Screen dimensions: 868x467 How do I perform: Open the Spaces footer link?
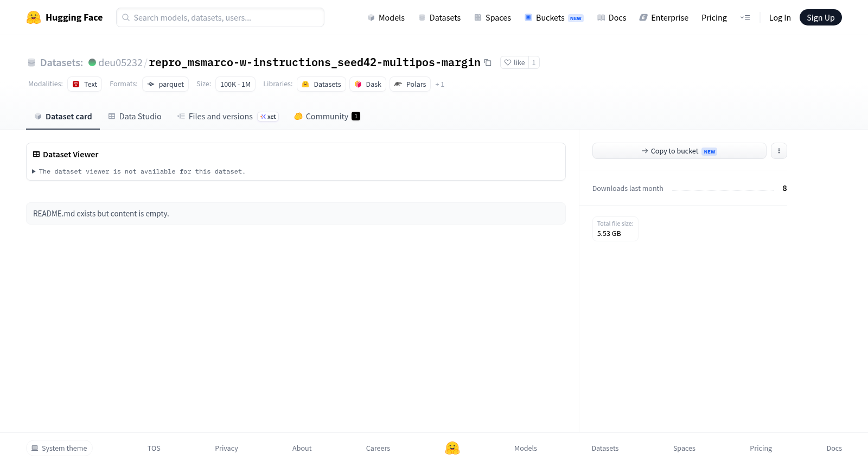(x=684, y=448)
